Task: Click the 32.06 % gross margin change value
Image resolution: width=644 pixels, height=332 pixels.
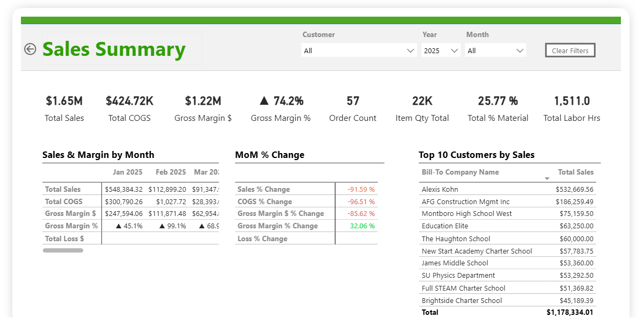Action: pyautogui.click(x=362, y=226)
